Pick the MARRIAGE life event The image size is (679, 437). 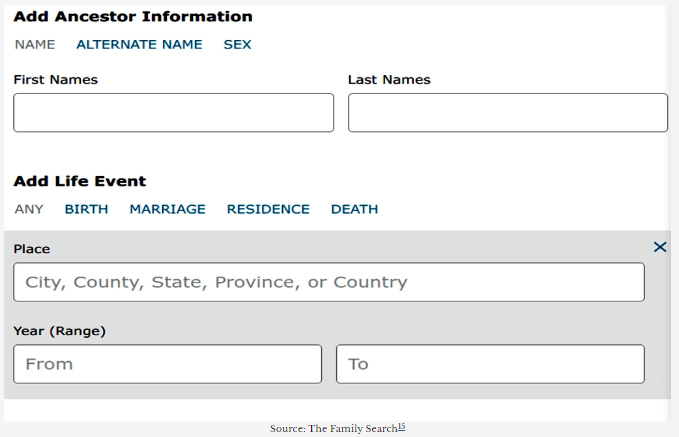click(x=167, y=210)
